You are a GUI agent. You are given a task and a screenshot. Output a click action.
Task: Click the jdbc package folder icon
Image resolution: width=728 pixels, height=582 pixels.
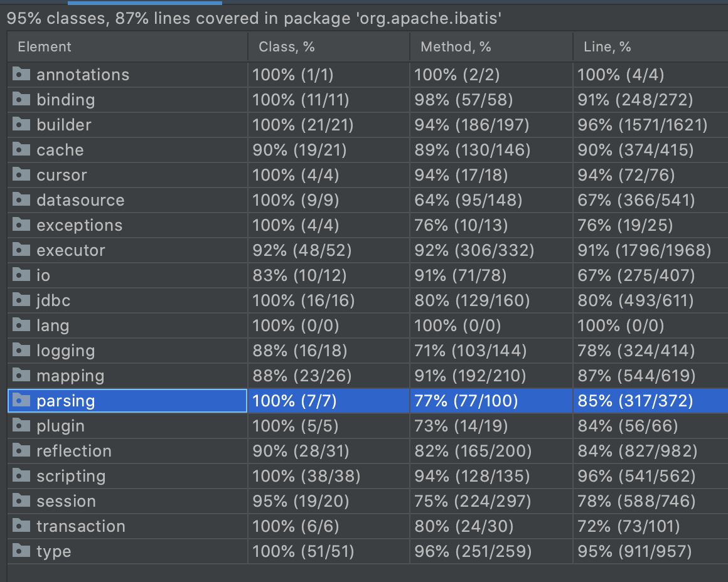(x=21, y=300)
